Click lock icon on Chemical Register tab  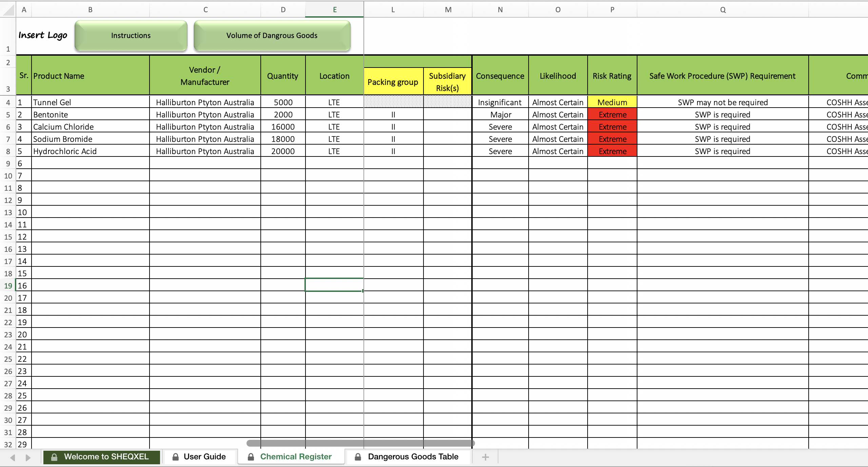point(251,457)
